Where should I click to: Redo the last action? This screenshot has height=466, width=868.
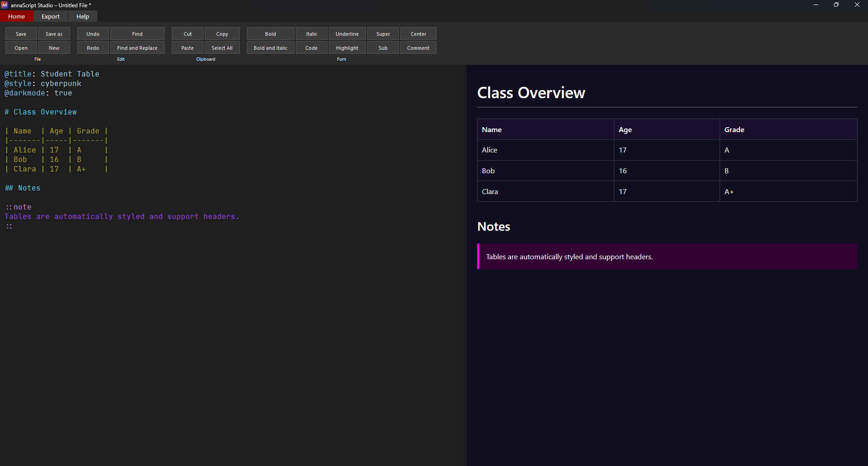[93, 48]
